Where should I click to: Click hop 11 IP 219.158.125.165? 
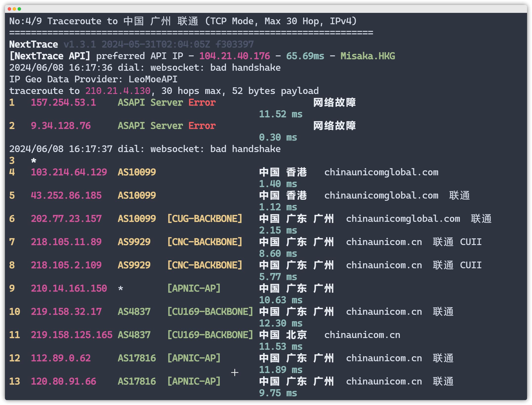pyautogui.click(x=72, y=335)
